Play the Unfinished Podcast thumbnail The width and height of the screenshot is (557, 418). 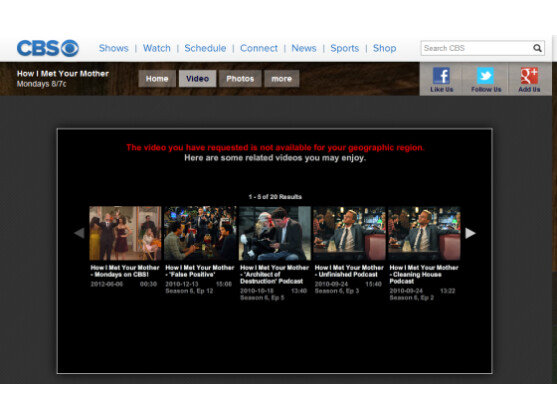(350, 233)
